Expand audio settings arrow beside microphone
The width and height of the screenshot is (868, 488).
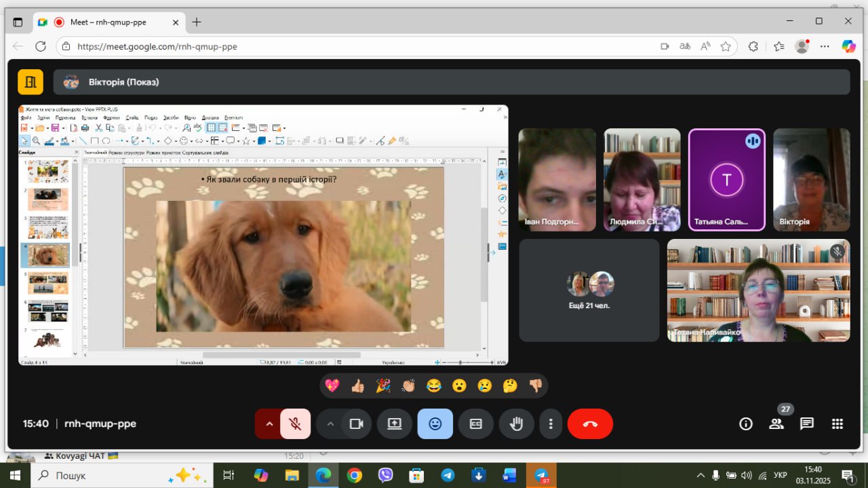[269, 424]
